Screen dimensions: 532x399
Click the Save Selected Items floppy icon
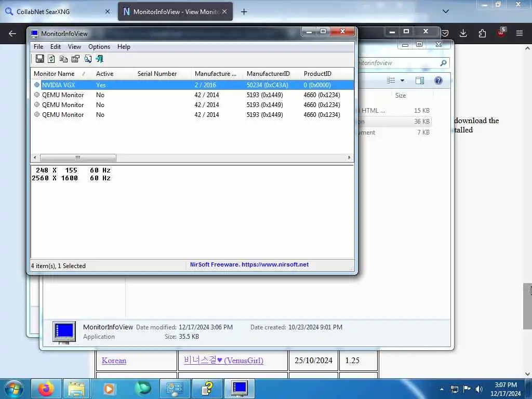(39, 59)
